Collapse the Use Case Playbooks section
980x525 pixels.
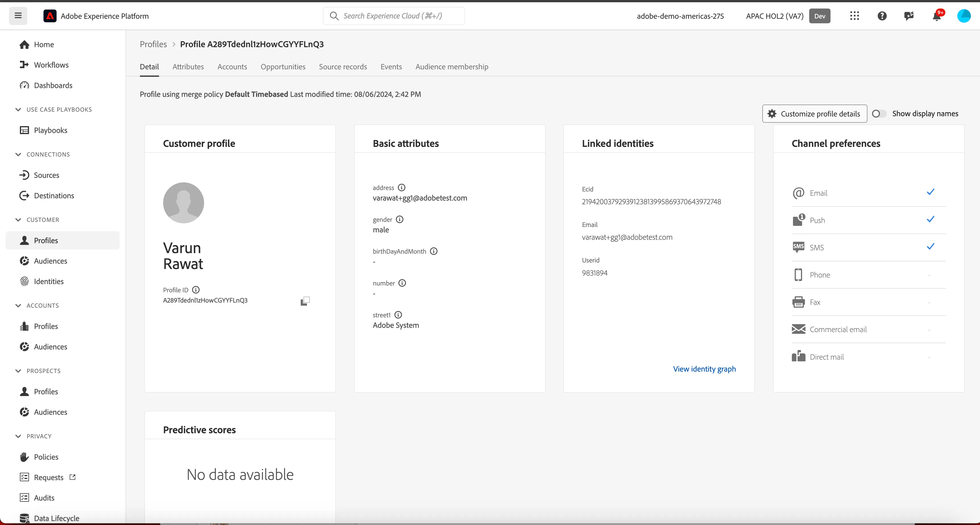click(x=18, y=109)
